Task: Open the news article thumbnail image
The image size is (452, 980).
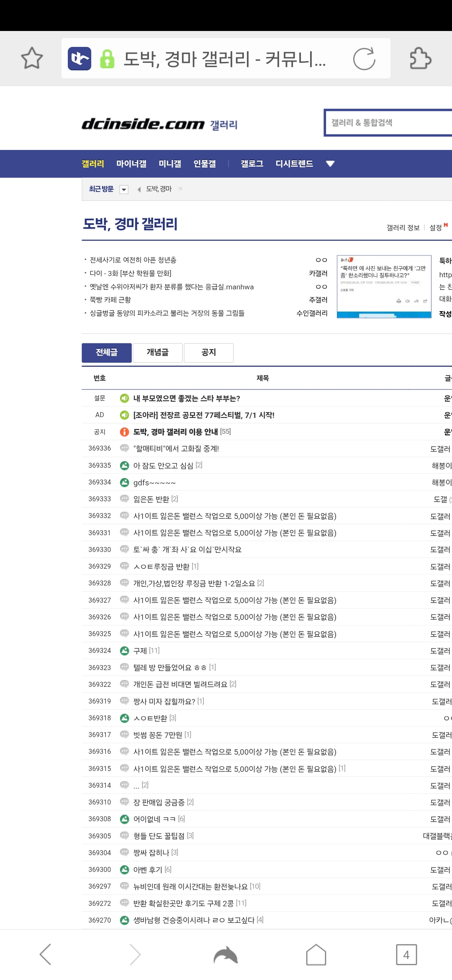Action: pyautogui.click(x=384, y=286)
